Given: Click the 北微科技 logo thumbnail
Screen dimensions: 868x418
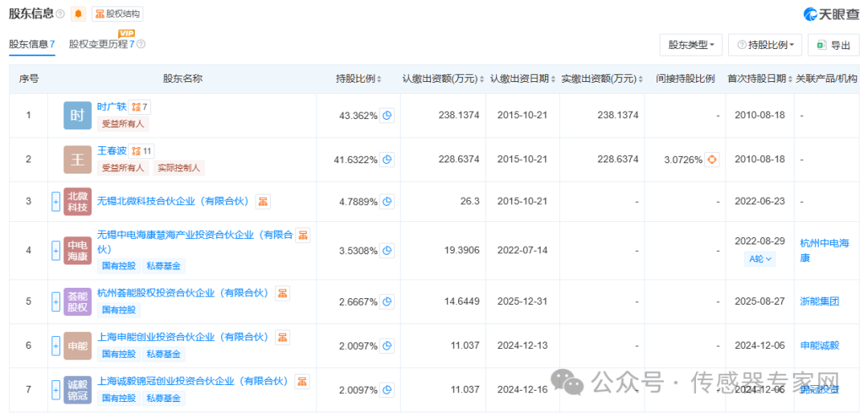Looking at the screenshot, I should (77, 202).
